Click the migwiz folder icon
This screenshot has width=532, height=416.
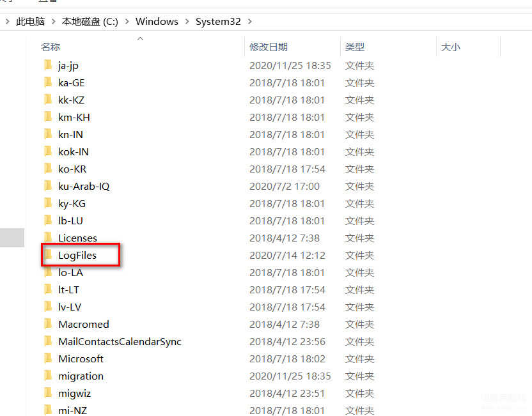pyautogui.click(x=48, y=393)
